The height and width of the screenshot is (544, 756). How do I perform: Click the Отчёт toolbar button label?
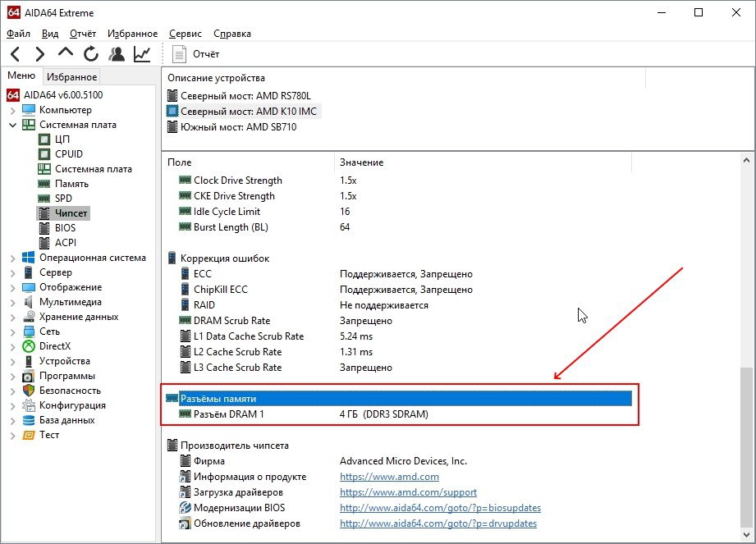(x=206, y=54)
